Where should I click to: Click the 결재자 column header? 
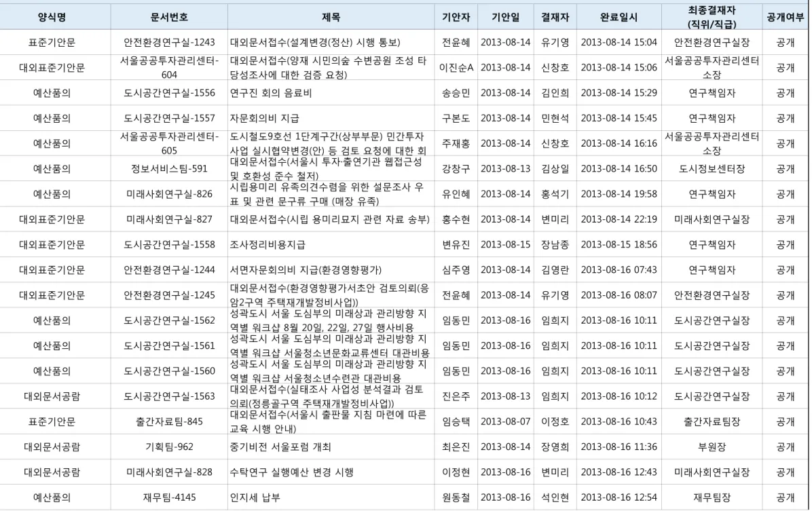555,17
